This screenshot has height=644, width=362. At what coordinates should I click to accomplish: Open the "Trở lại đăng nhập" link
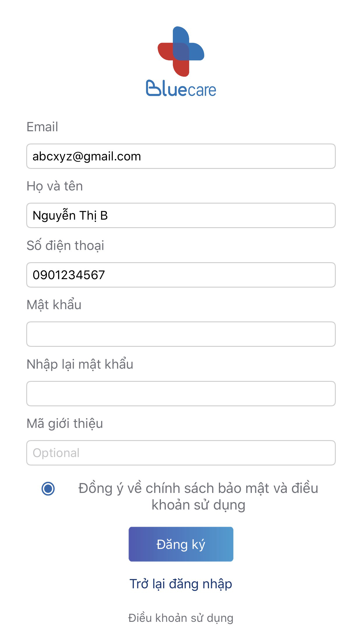(x=181, y=584)
